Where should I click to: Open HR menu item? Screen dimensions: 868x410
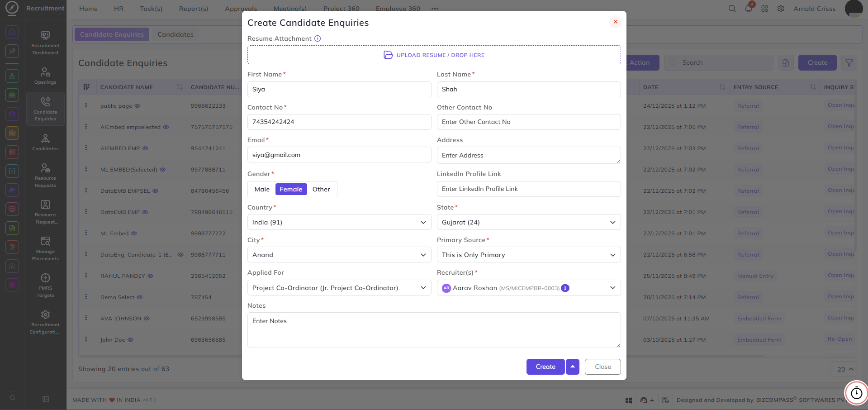(x=119, y=9)
